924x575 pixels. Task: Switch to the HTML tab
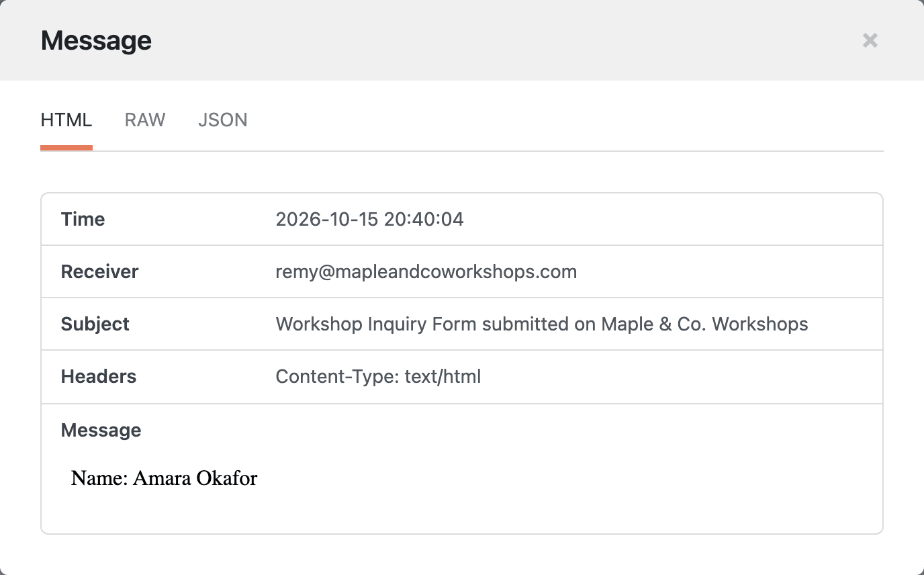[66, 120]
